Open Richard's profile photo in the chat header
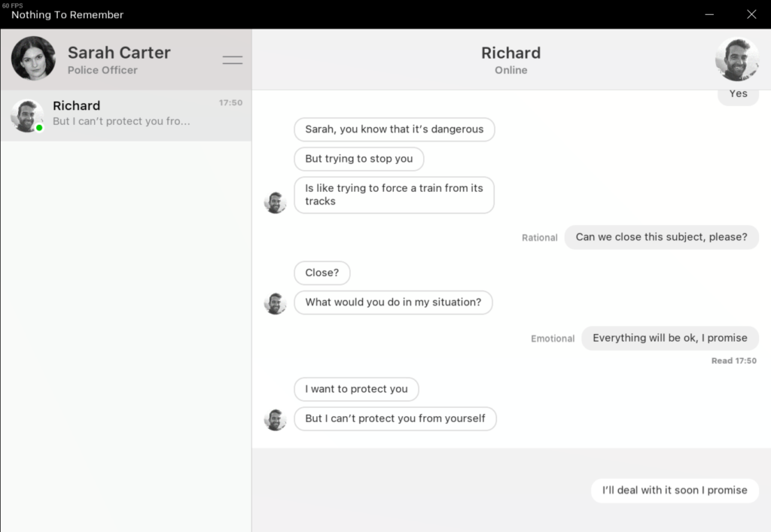Viewport: 771px width, 532px height. coord(736,59)
